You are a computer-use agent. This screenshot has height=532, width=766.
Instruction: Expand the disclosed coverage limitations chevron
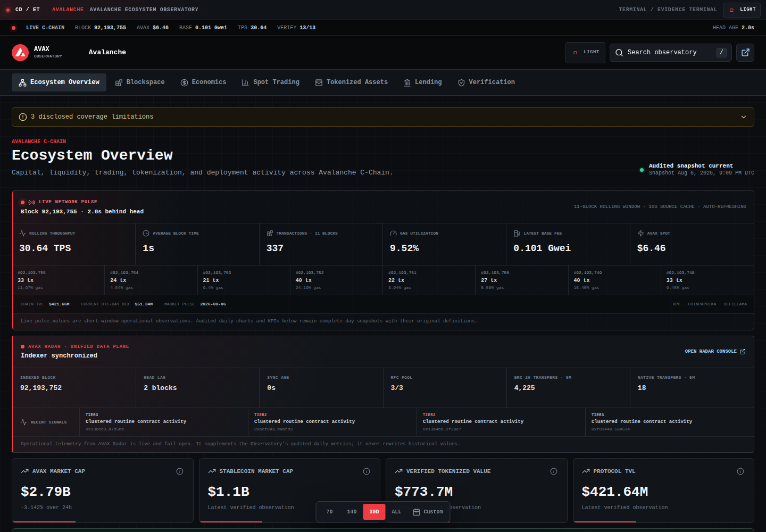744,117
